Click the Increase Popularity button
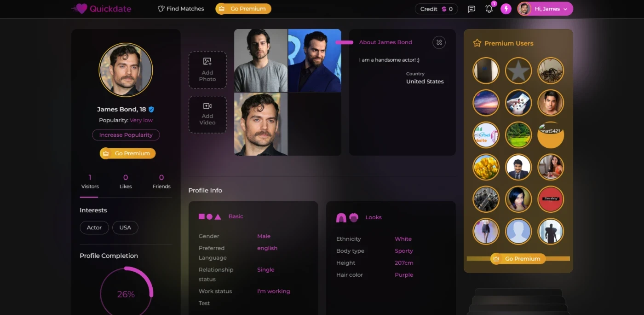Viewport: 644px width, 315px height. point(126,135)
